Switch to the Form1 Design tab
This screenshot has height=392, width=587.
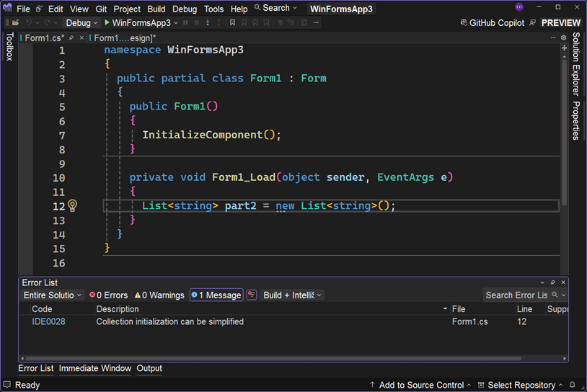click(x=125, y=37)
